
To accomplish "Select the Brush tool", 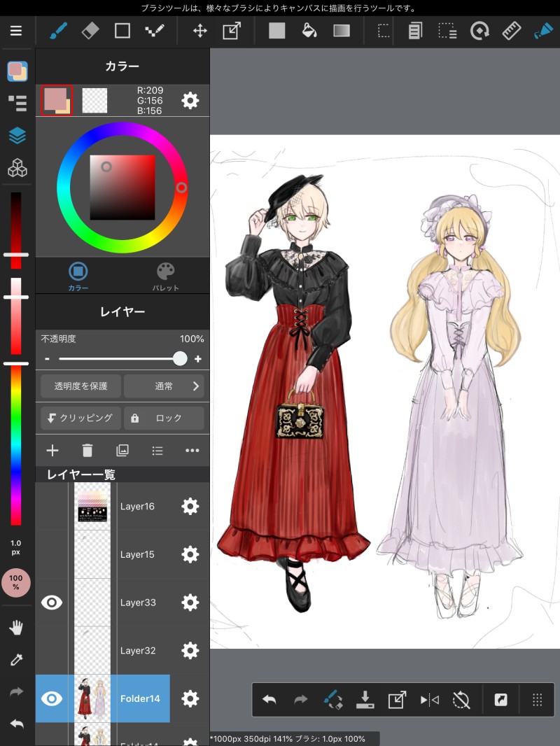I will [x=59, y=31].
